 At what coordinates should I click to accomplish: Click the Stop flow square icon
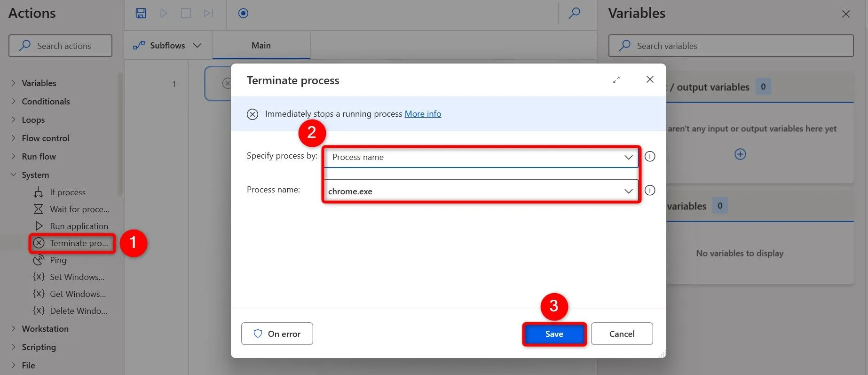pyautogui.click(x=186, y=13)
